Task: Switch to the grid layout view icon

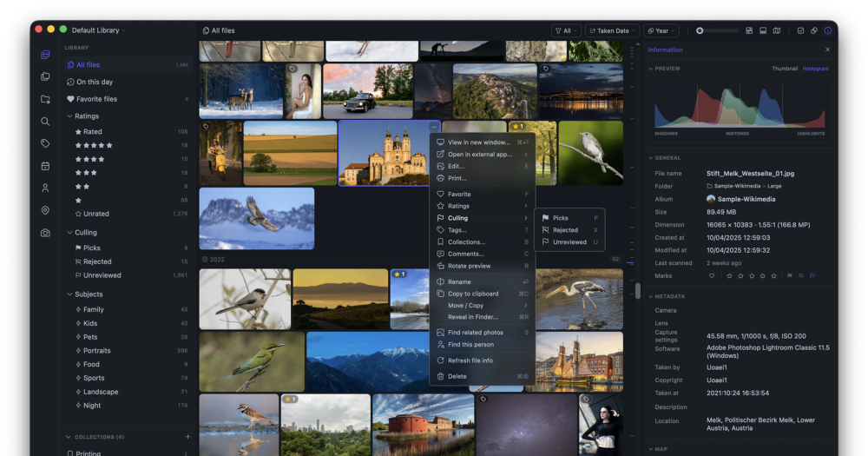Action: (749, 31)
